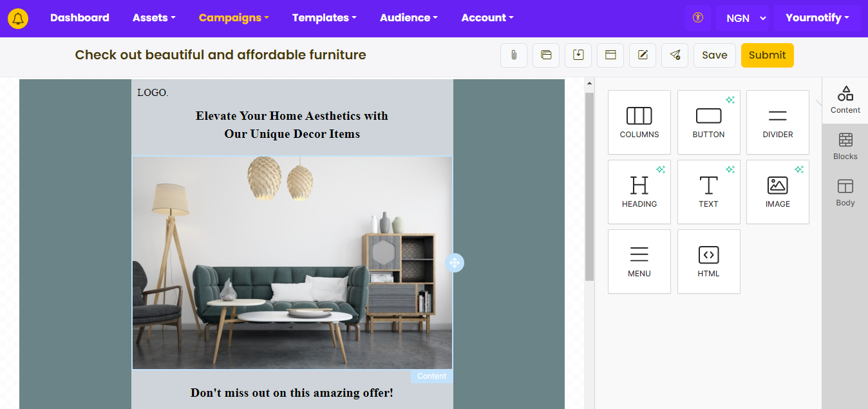This screenshot has height=409, width=868.
Task: Open the Assets dropdown menu
Action: (154, 18)
